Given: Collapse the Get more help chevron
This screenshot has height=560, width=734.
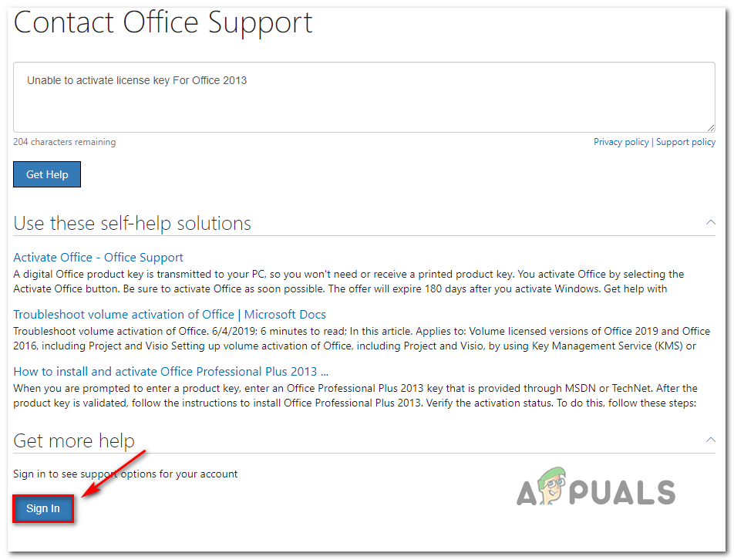Looking at the screenshot, I should click(x=710, y=440).
